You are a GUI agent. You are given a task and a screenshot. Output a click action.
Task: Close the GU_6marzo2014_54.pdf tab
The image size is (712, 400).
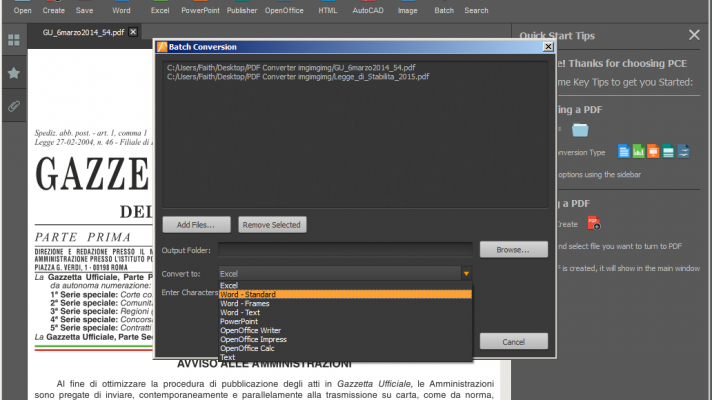[133, 32]
